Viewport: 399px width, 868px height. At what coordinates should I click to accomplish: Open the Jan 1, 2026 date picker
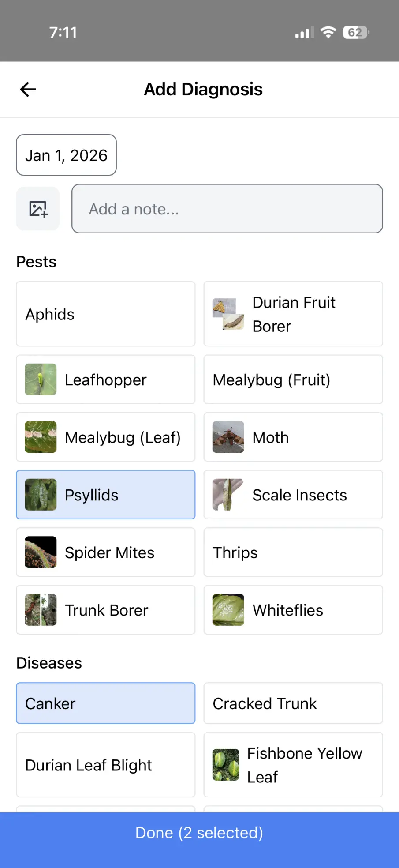coord(66,155)
